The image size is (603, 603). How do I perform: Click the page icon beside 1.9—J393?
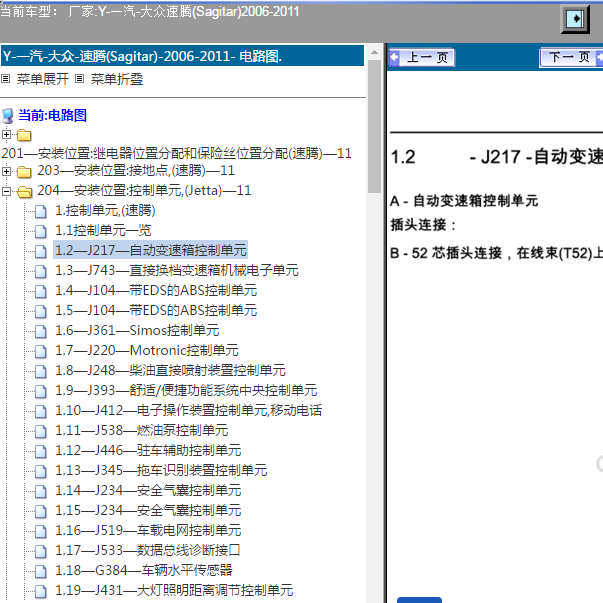pos(40,391)
